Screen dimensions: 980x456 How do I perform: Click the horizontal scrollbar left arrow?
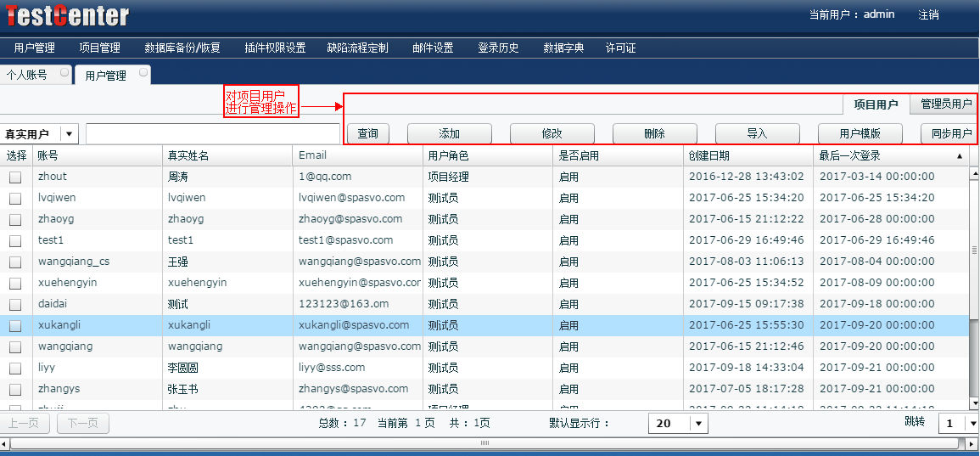tap(5, 443)
